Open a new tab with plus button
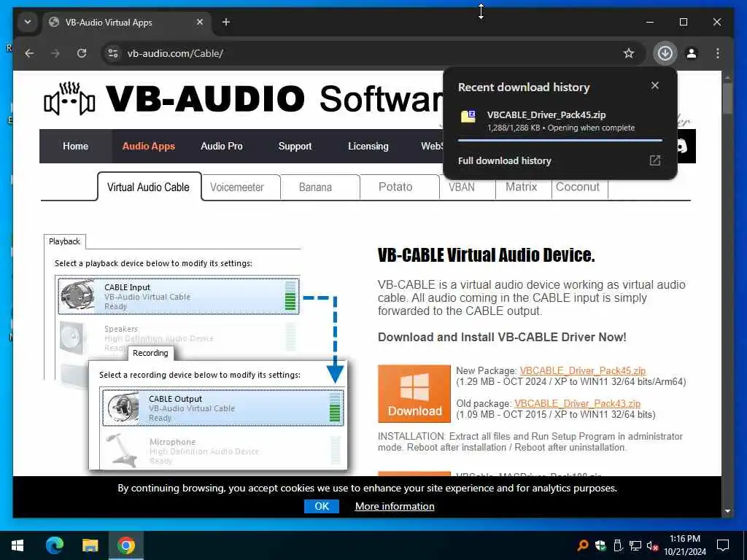 coord(226,22)
